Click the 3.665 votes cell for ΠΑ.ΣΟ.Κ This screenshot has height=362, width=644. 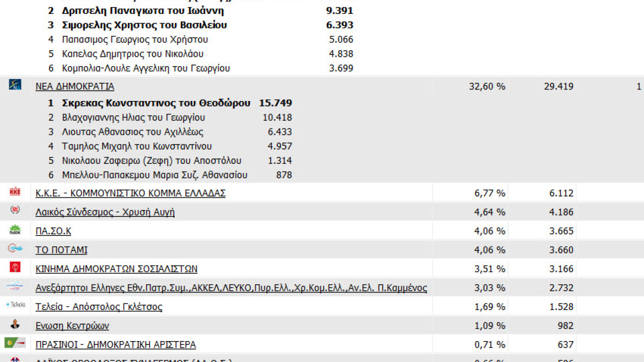pos(561,231)
